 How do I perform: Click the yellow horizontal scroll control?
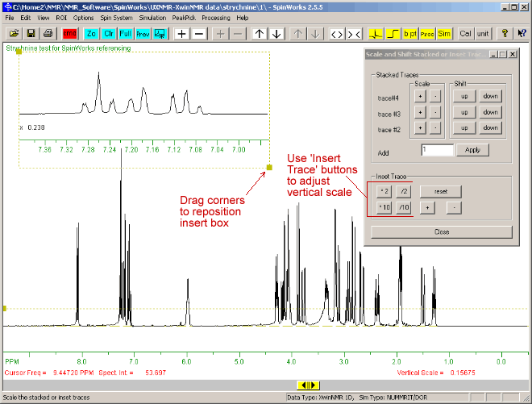[309, 385]
